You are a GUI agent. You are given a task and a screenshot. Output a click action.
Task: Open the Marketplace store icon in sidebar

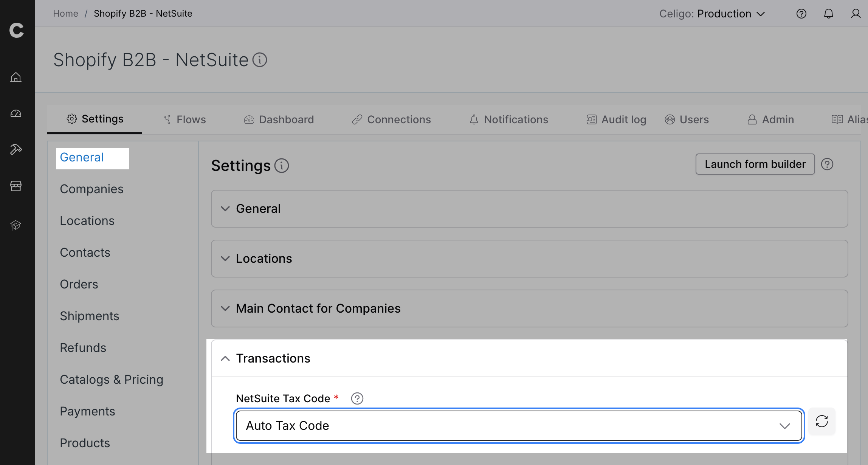(x=16, y=186)
